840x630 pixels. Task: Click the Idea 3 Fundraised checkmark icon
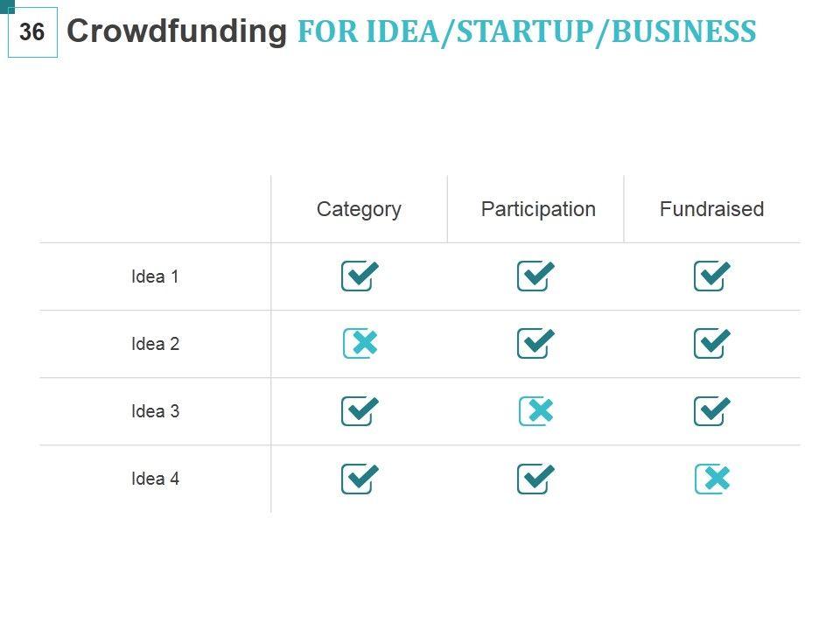click(x=711, y=410)
